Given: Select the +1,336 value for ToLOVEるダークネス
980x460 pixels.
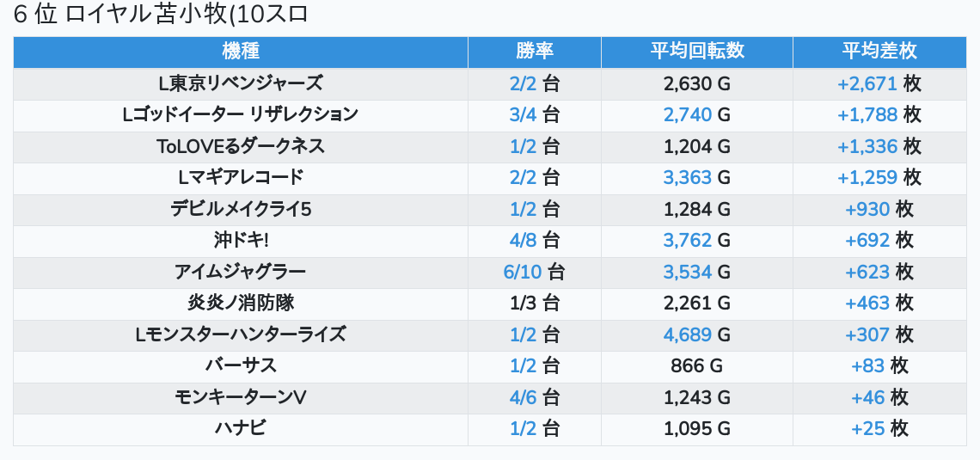Looking at the screenshot, I should click(867, 146).
